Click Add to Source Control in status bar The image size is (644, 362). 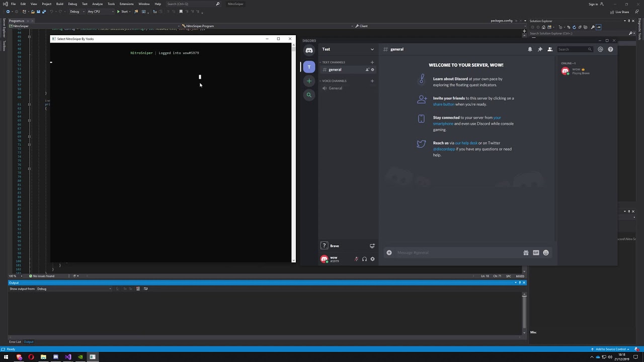click(611, 349)
